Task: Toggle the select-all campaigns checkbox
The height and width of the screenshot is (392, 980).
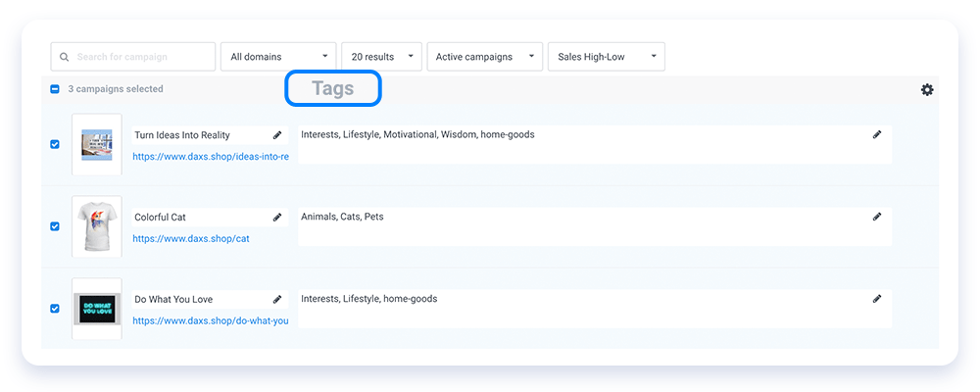Action: 54,89
